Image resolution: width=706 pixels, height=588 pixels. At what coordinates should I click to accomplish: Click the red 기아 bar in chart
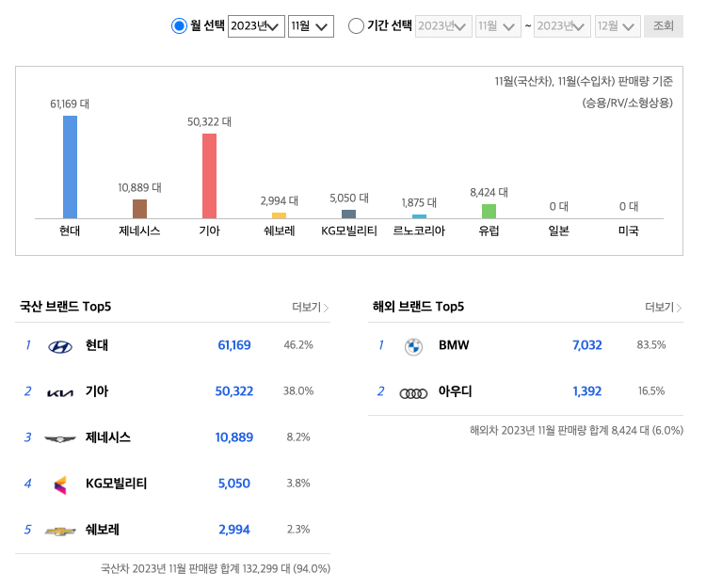(209, 176)
